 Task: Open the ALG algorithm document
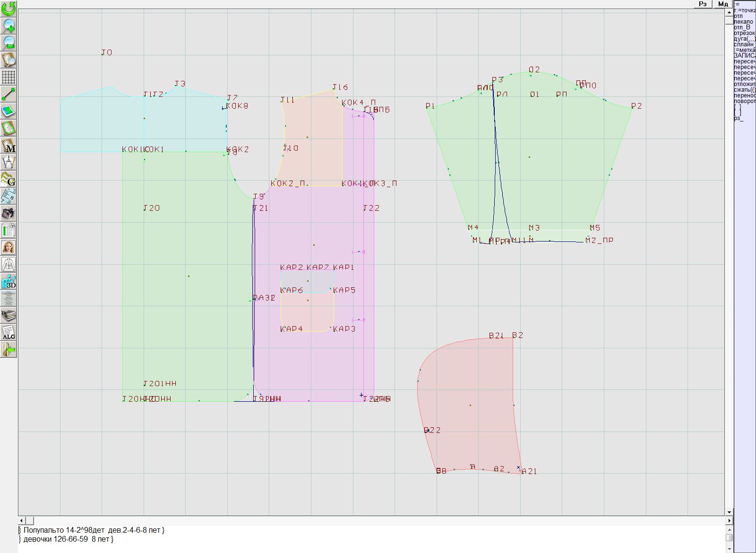(9, 333)
